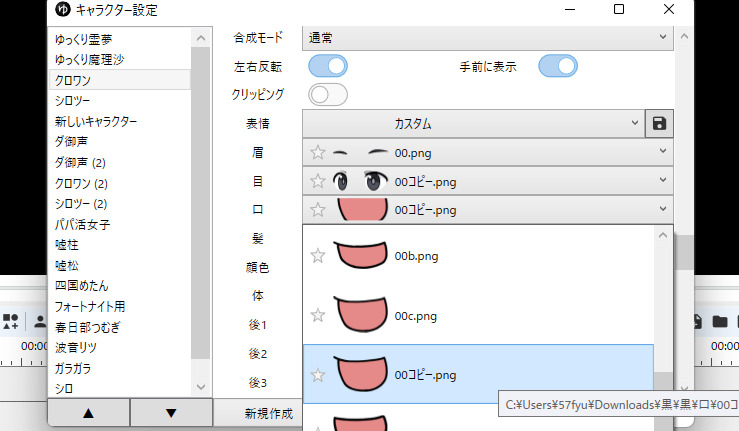Expand the 表情 カスタム dropdown
This screenshot has height=431, width=739.
coord(473,124)
